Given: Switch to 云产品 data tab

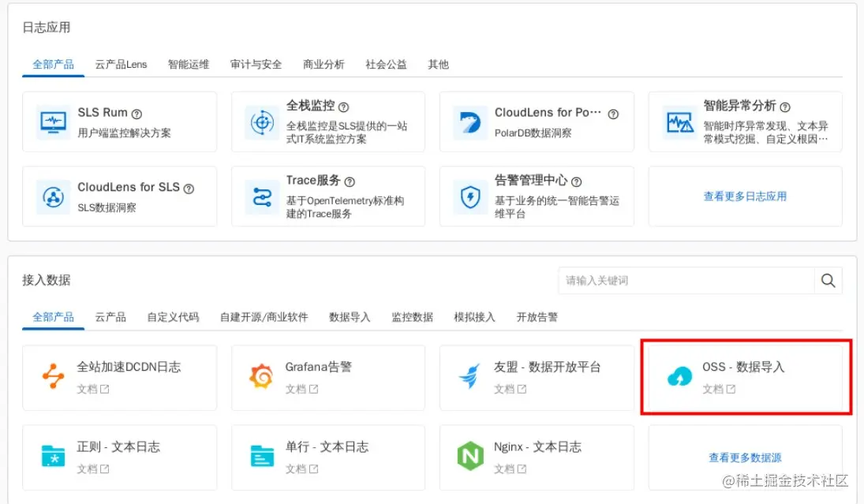Looking at the screenshot, I should (110, 317).
